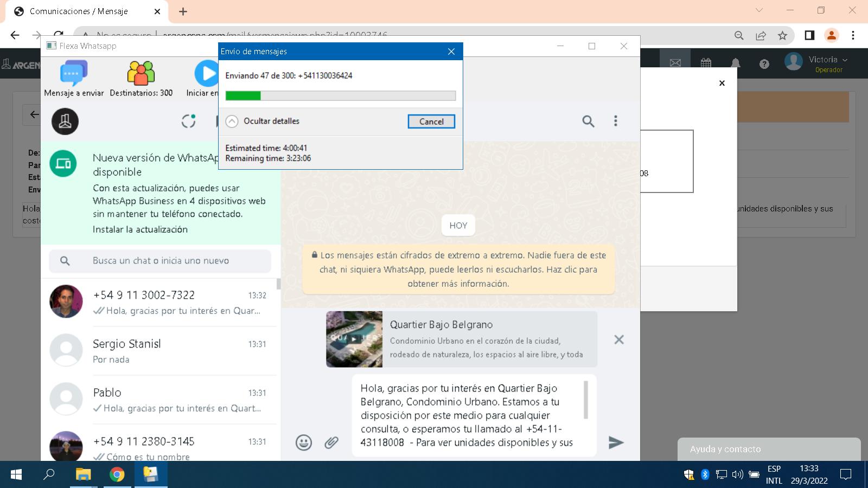Click avatar of +54 9 11 3002-7322 contact
This screenshot has width=868, height=488.
[x=66, y=301]
